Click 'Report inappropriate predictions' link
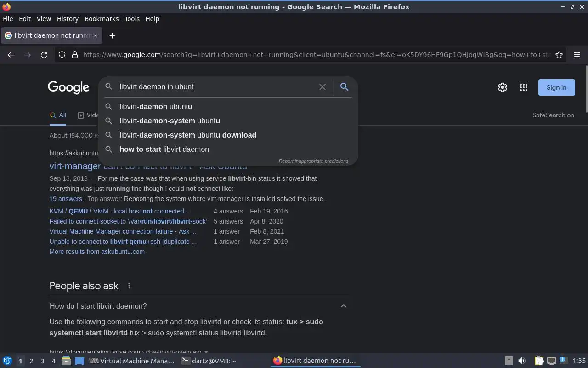Screen dimensions: 588x368 pos(313,161)
